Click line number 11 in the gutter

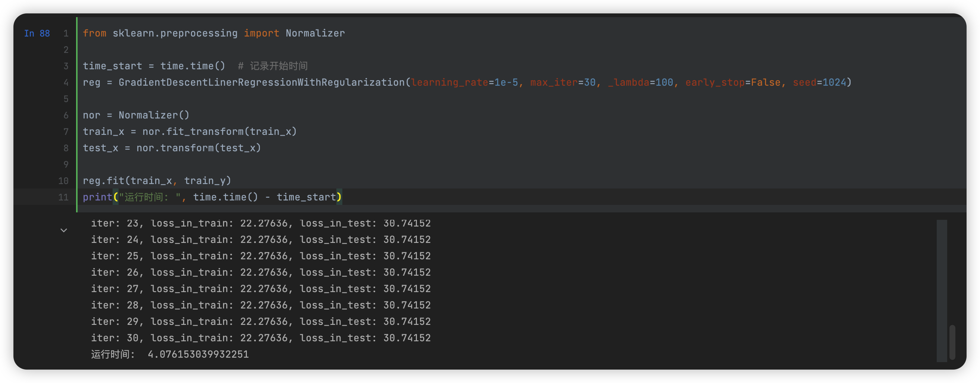63,197
